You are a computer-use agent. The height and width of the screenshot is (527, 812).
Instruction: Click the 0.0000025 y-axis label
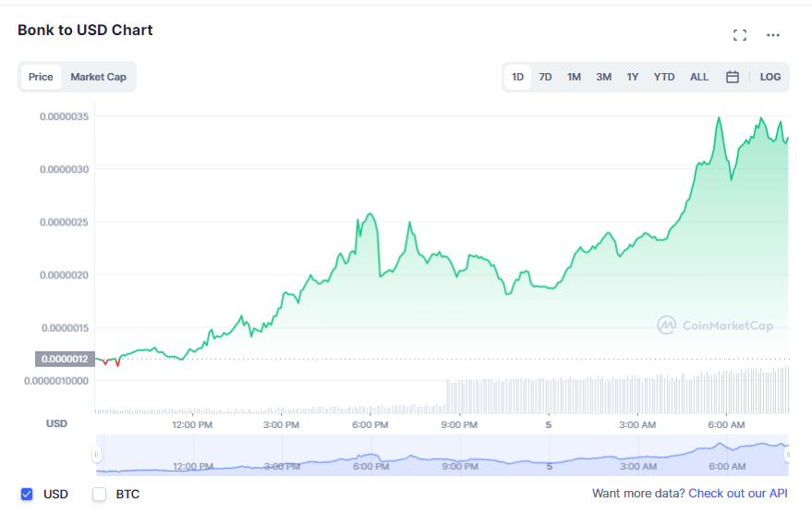pyautogui.click(x=65, y=222)
